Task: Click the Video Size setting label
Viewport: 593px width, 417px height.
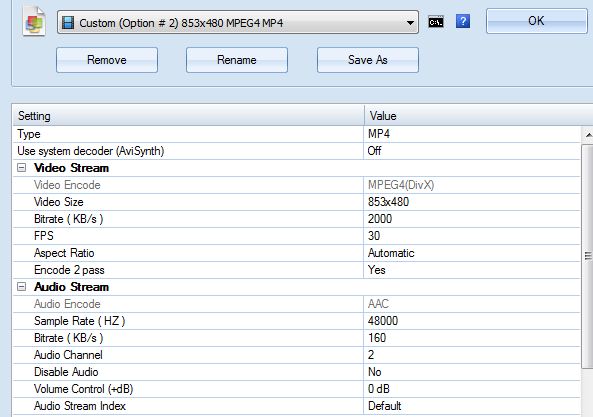Action: click(x=59, y=202)
